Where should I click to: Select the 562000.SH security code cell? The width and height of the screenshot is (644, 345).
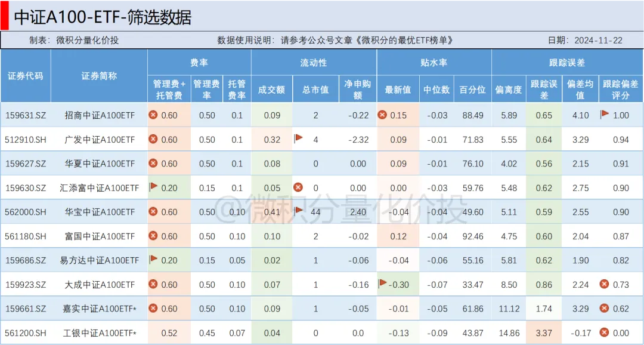point(26,212)
